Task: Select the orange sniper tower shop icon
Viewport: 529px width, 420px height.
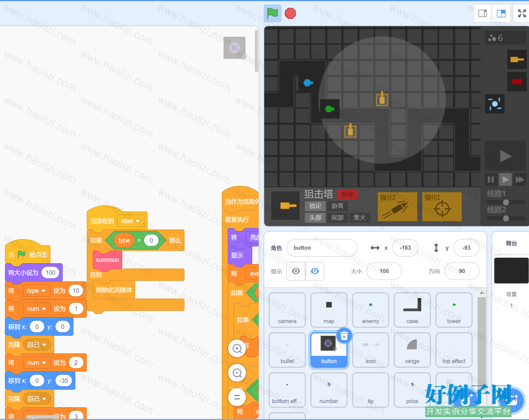Action: pos(517,59)
